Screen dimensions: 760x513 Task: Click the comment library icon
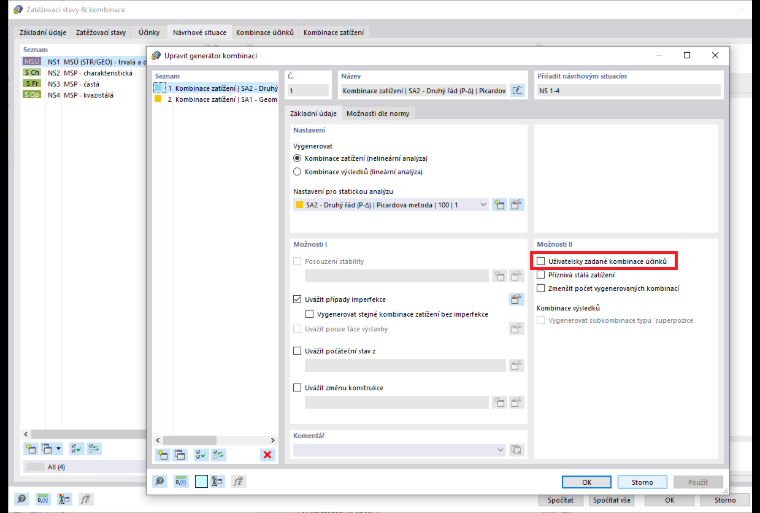[x=516, y=450]
